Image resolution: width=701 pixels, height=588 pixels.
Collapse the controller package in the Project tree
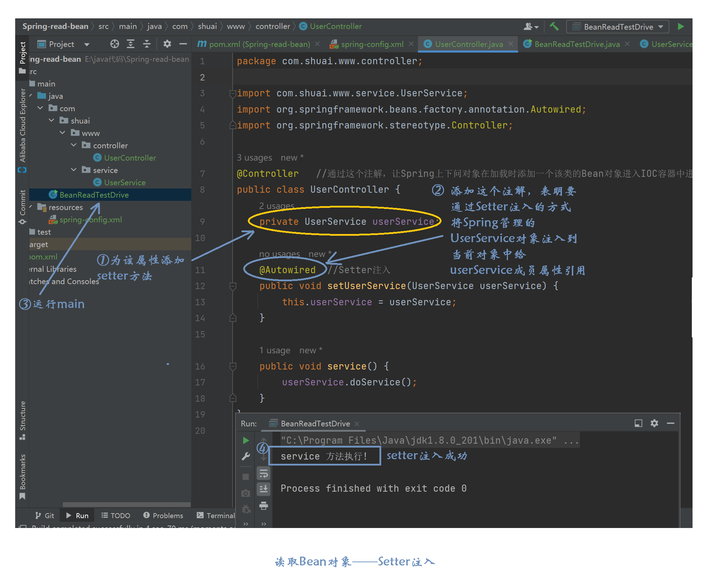pyautogui.click(x=74, y=145)
